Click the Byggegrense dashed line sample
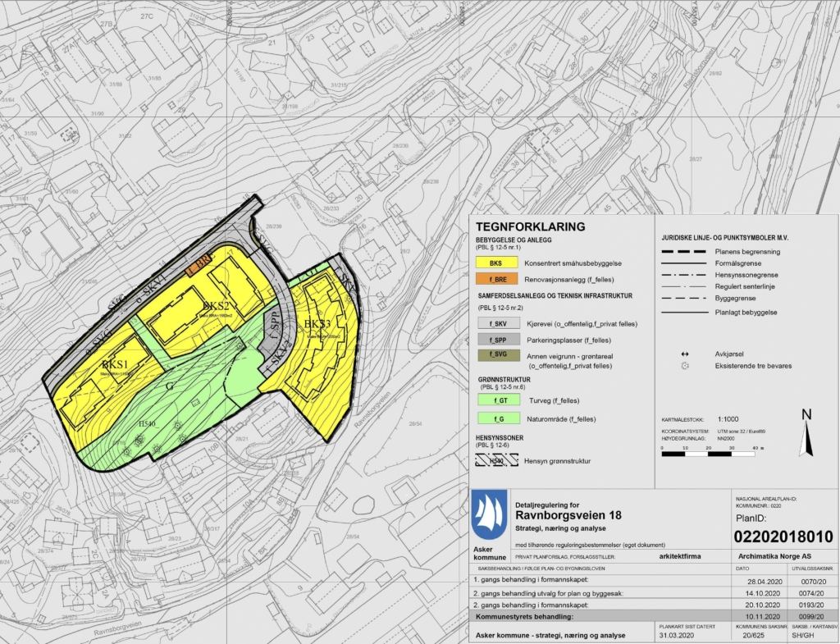 tap(684, 299)
